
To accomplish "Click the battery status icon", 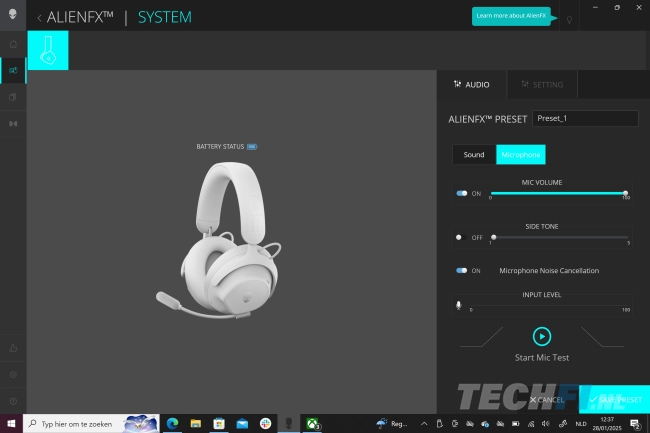I will click(x=252, y=147).
